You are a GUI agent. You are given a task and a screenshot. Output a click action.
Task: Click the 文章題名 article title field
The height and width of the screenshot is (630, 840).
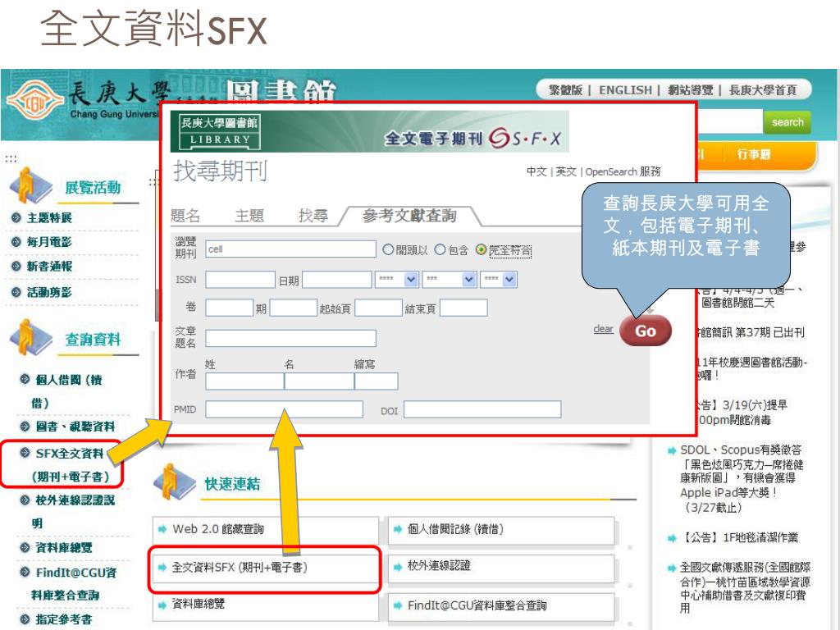pyautogui.click(x=290, y=338)
